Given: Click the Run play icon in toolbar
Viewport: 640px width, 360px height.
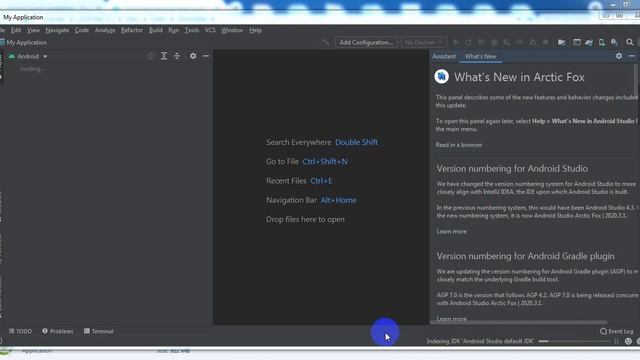Looking at the screenshot, I should tap(456, 42).
